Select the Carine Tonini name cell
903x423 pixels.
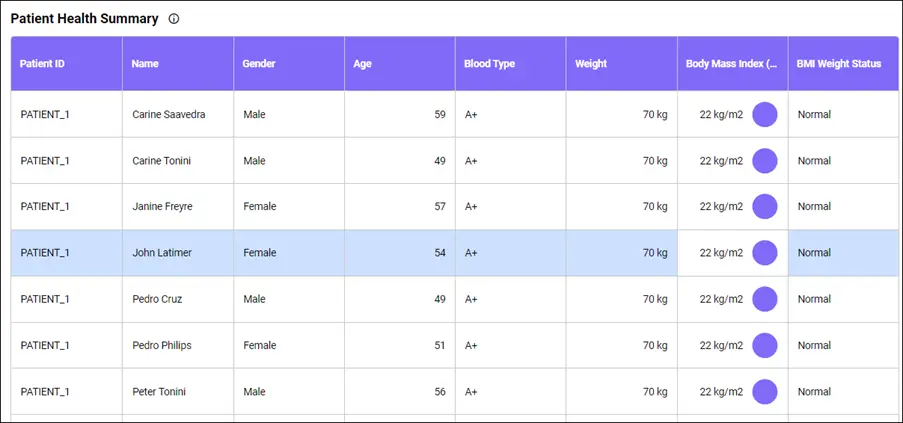pyautogui.click(x=178, y=161)
